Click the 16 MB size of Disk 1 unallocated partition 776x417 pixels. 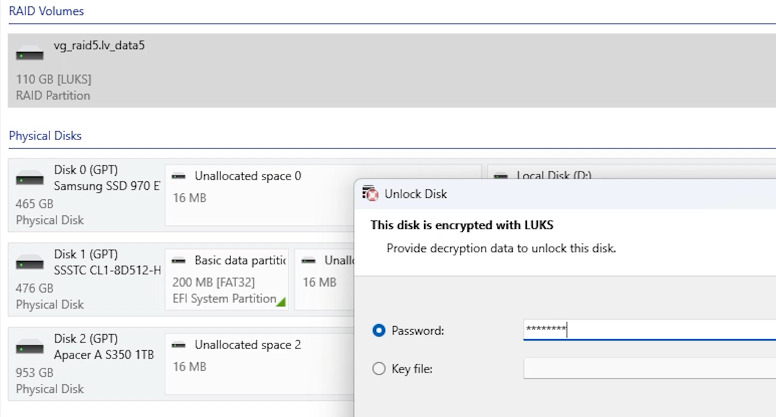[320, 282]
